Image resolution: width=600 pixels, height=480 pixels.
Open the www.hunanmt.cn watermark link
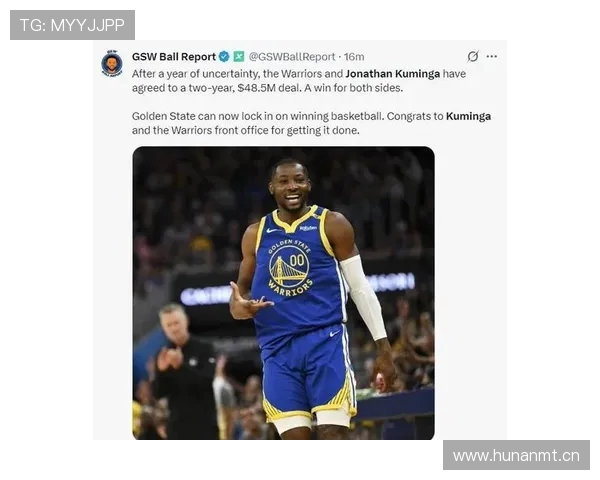pos(516,456)
